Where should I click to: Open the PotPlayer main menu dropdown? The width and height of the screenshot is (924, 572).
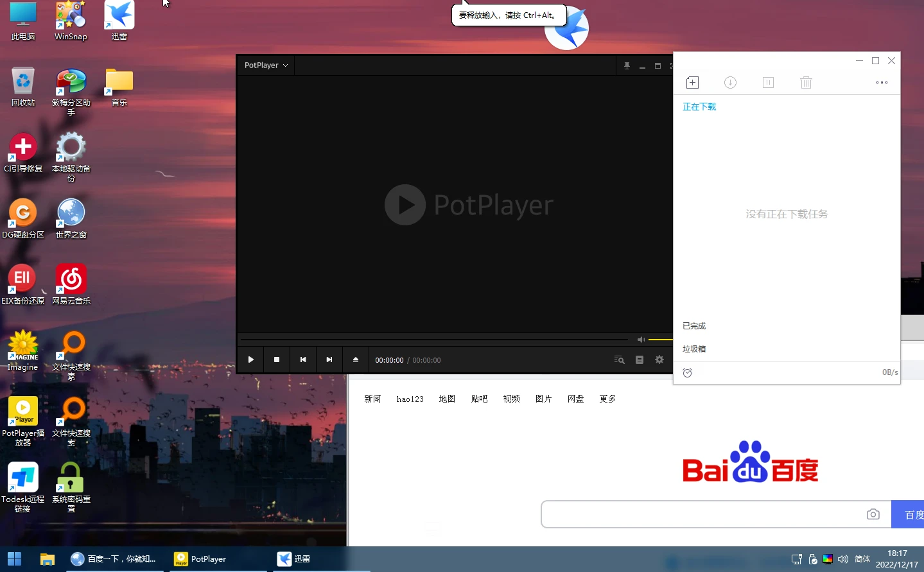[x=266, y=65]
